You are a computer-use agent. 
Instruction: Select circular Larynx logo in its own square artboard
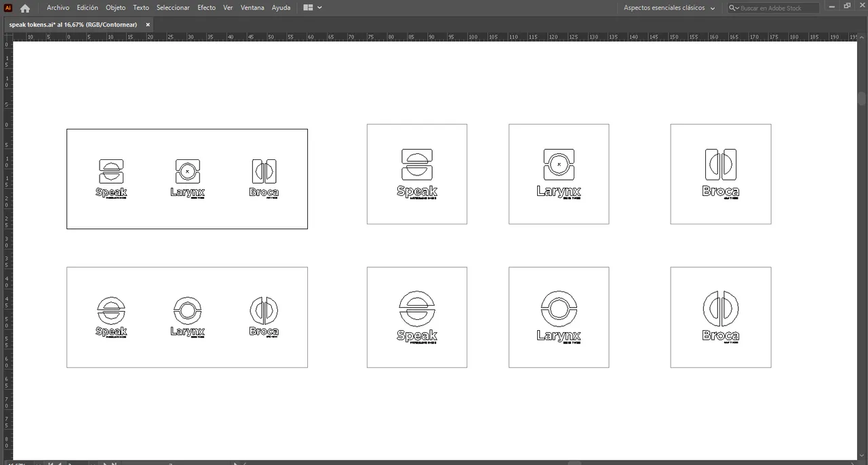click(559, 317)
